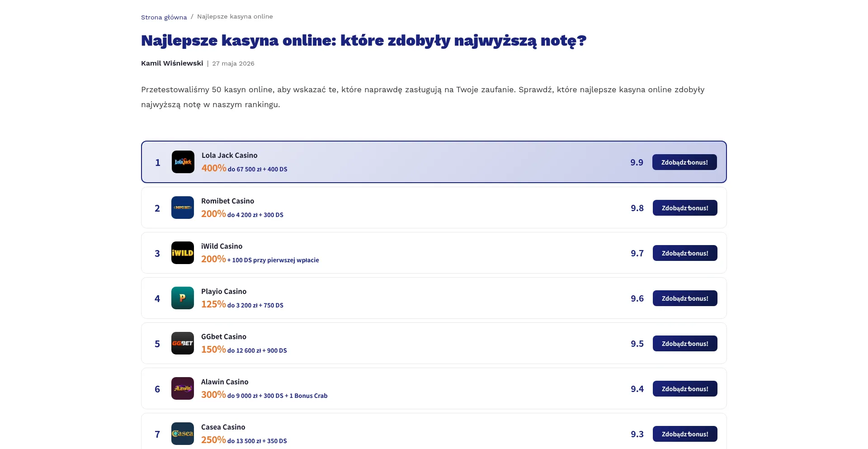This screenshot has width=868, height=449.
Task: Click the Najlepsze kasyna online breadcrumb
Action: coord(235,17)
